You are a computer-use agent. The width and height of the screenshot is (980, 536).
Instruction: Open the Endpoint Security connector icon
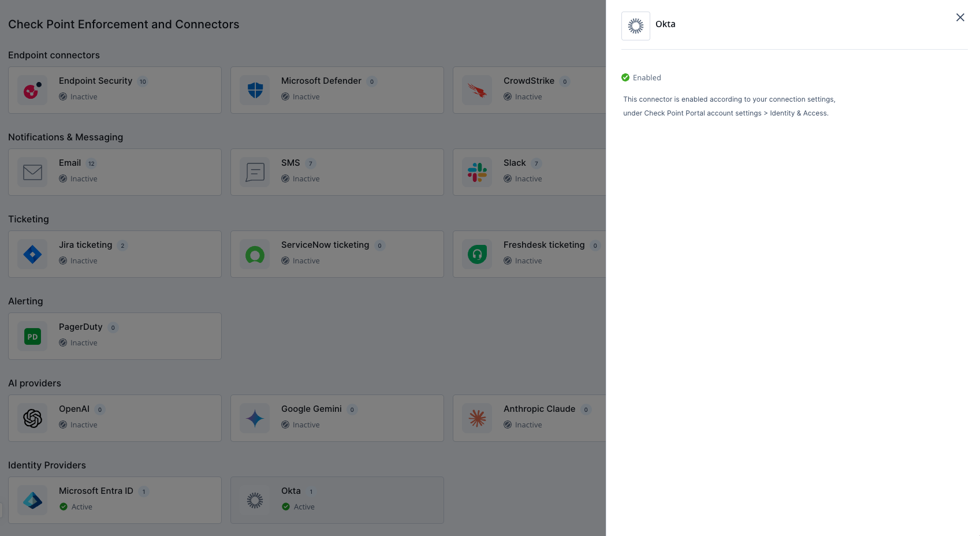(32, 90)
